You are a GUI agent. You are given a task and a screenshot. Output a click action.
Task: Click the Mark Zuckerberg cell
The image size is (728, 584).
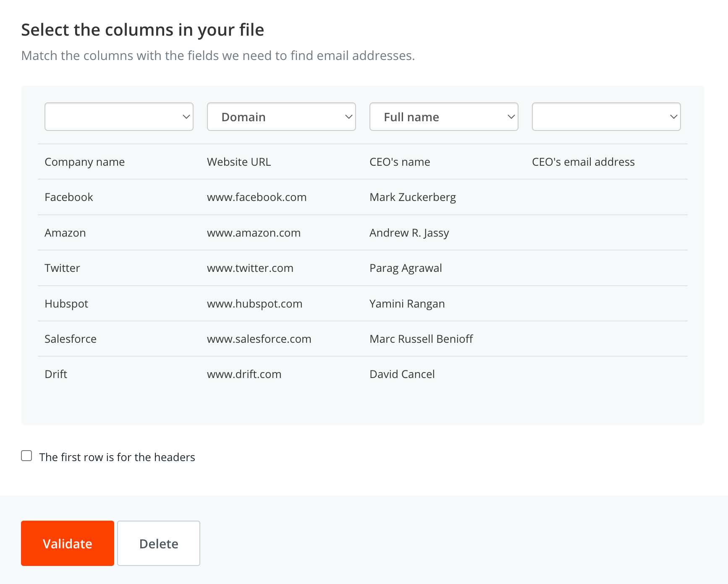point(413,197)
